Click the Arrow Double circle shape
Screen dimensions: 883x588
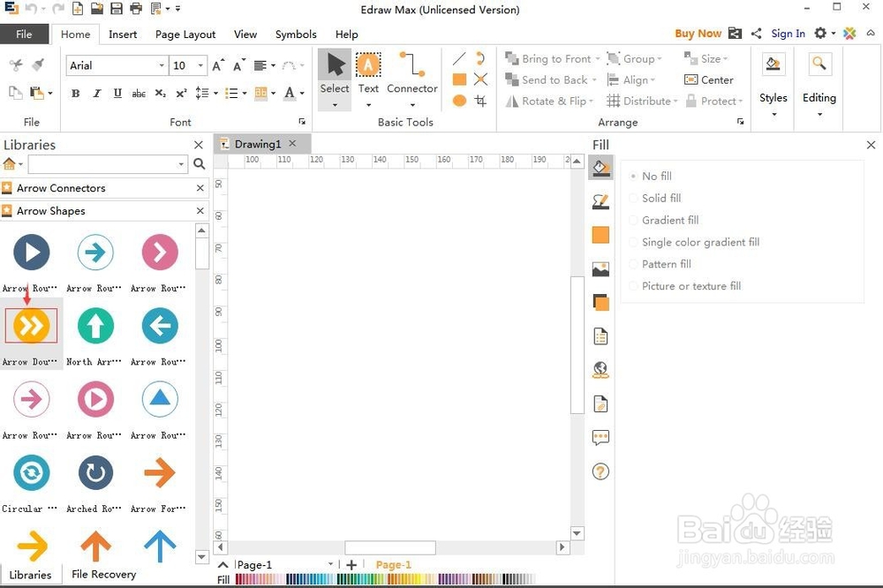31,326
